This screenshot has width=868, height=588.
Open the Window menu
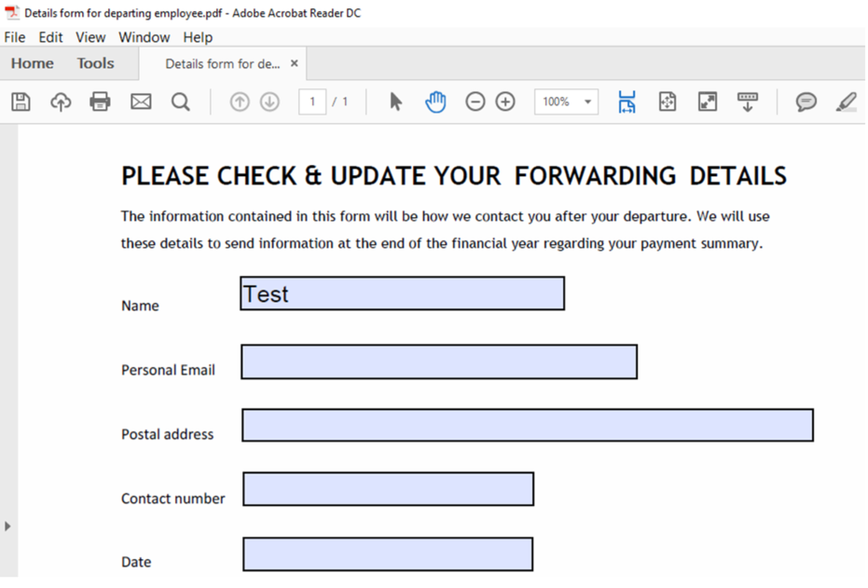click(x=144, y=37)
